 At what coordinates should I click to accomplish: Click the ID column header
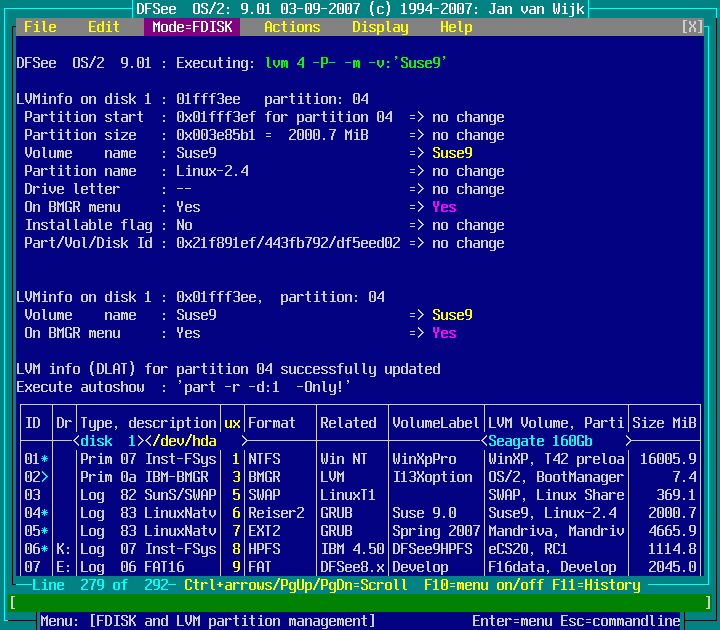33,423
